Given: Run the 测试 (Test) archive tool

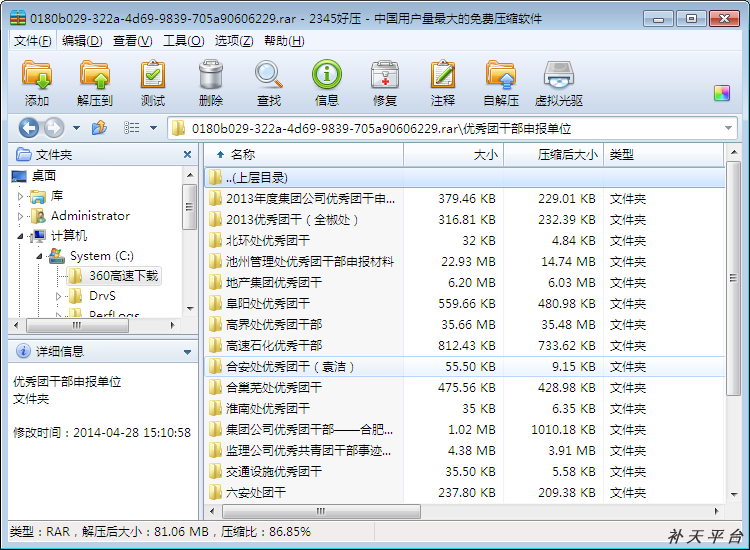Looking at the screenshot, I should 153,83.
